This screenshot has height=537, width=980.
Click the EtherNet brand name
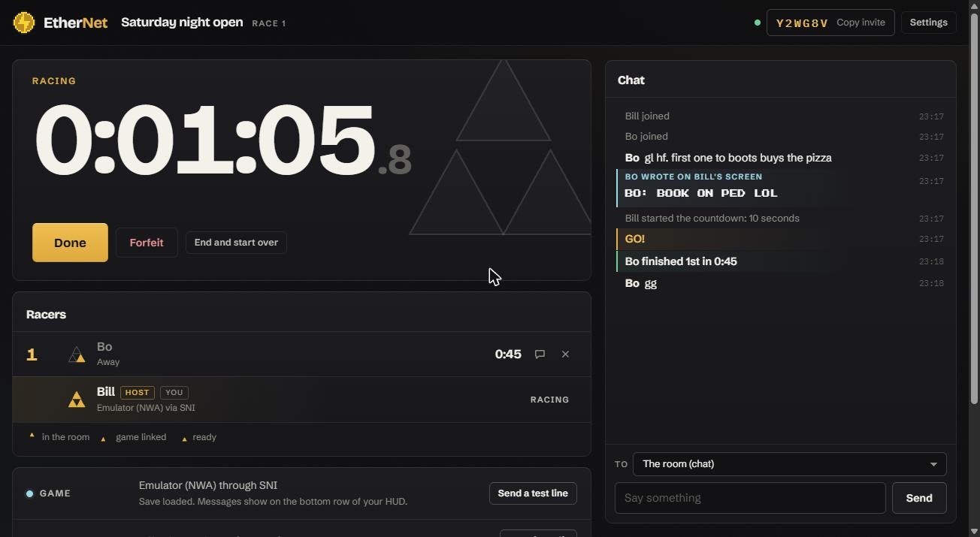click(x=75, y=23)
